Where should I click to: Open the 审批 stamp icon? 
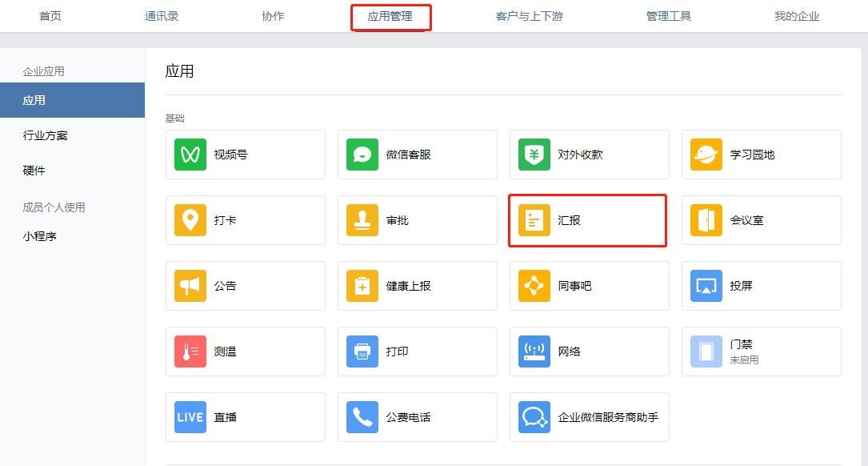click(362, 220)
